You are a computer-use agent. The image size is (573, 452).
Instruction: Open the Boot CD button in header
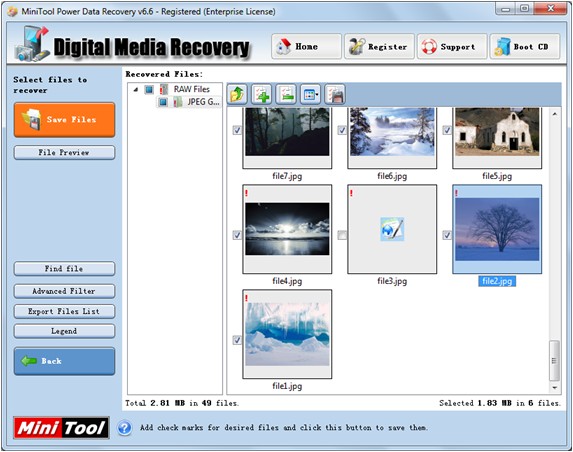click(525, 46)
